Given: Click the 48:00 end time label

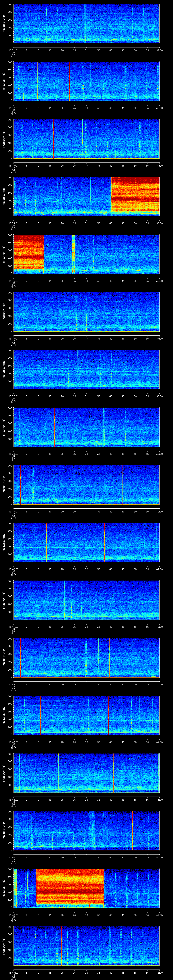Looking at the screenshot, I should [159, 972].
